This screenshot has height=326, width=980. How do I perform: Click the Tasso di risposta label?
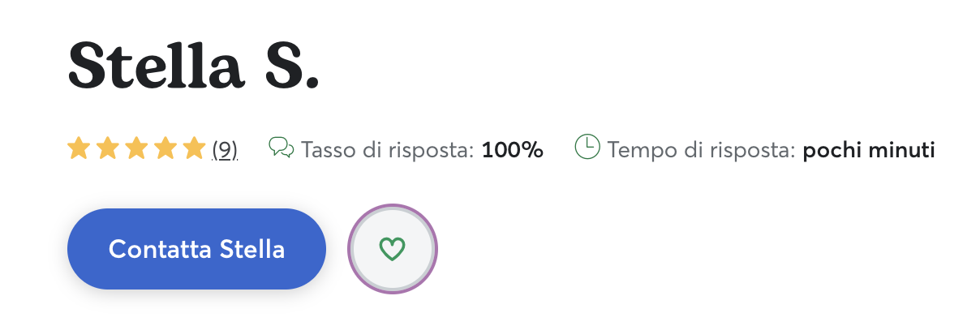click(x=387, y=150)
